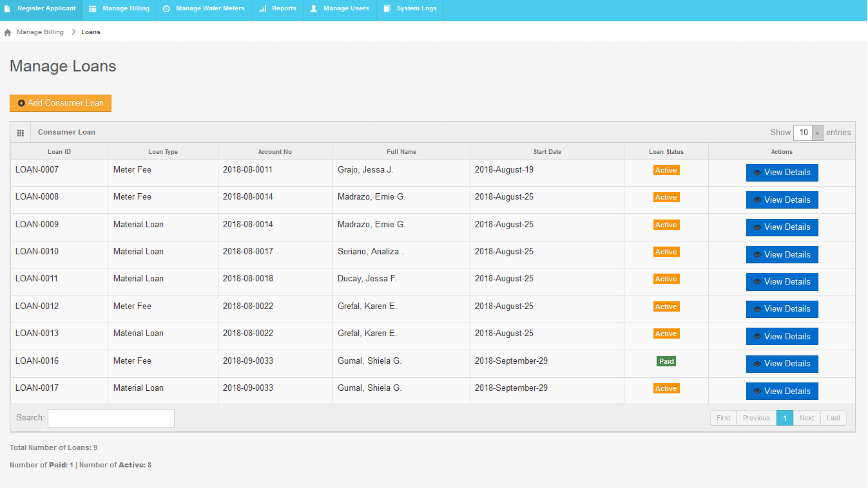868x488 pixels.
Task: View details of paid LOAN-0016
Action: pyautogui.click(x=782, y=364)
